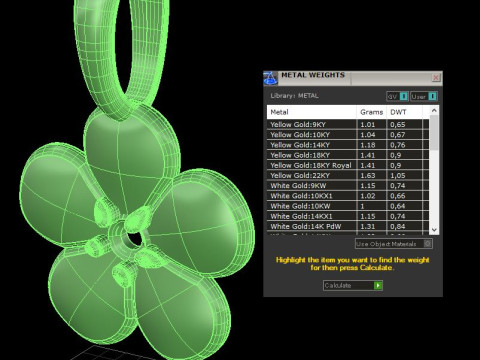Select the Yellow Gold:10KY row
The image size is (480, 360).
(348, 135)
